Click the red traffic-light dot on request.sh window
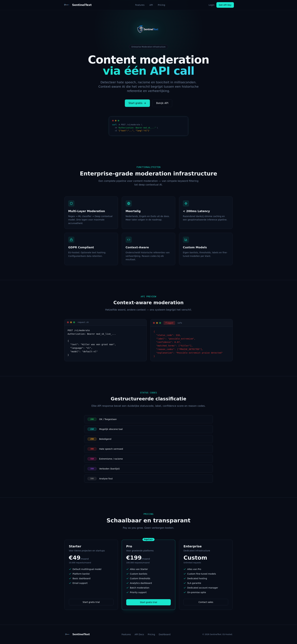The width and height of the screenshot is (297, 644). [x=68, y=322]
